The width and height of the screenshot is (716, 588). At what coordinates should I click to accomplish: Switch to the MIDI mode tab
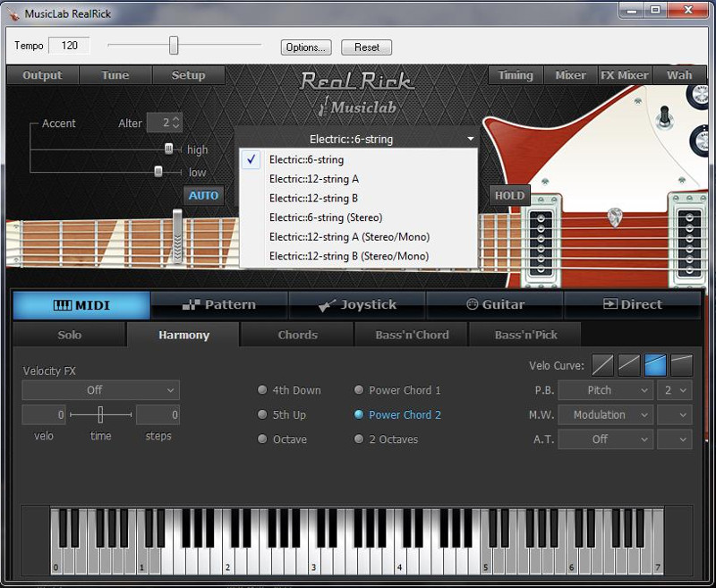81,305
